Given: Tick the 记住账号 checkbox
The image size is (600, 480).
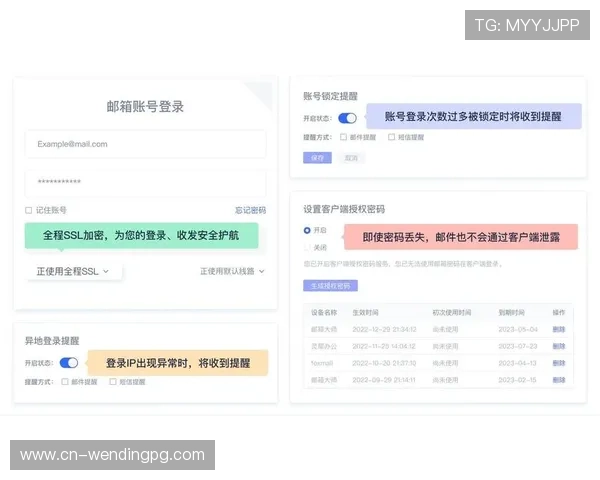Looking at the screenshot, I should click(28, 210).
